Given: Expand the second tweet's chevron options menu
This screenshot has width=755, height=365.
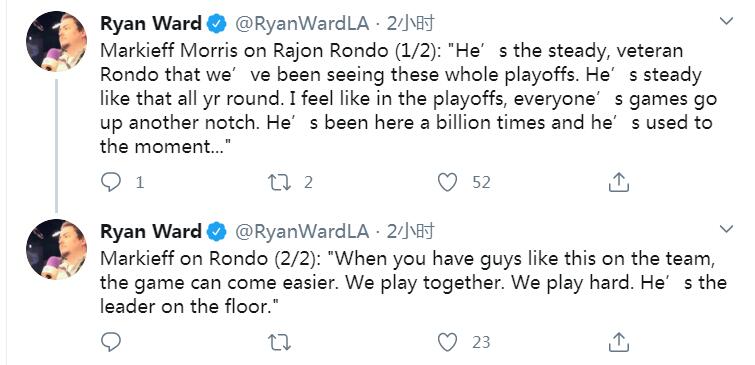Looking at the screenshot, I should point(726,229).
